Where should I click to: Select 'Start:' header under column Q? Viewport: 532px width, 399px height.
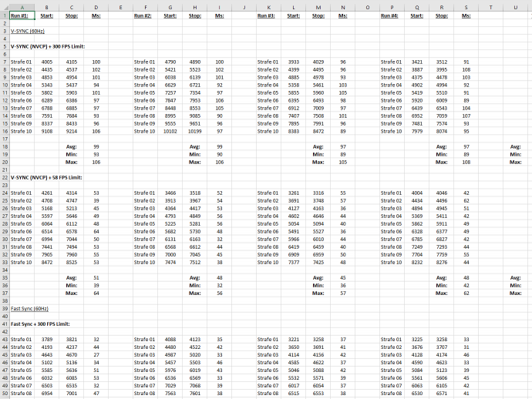pyautogui.click(x=416, y=15)
